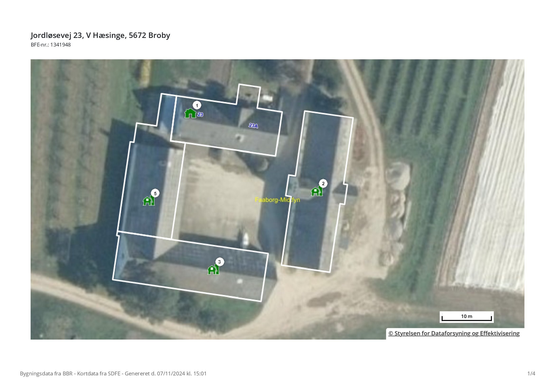
Task: Click the green barn icon for building 3
Action: (x=213, y=270)
